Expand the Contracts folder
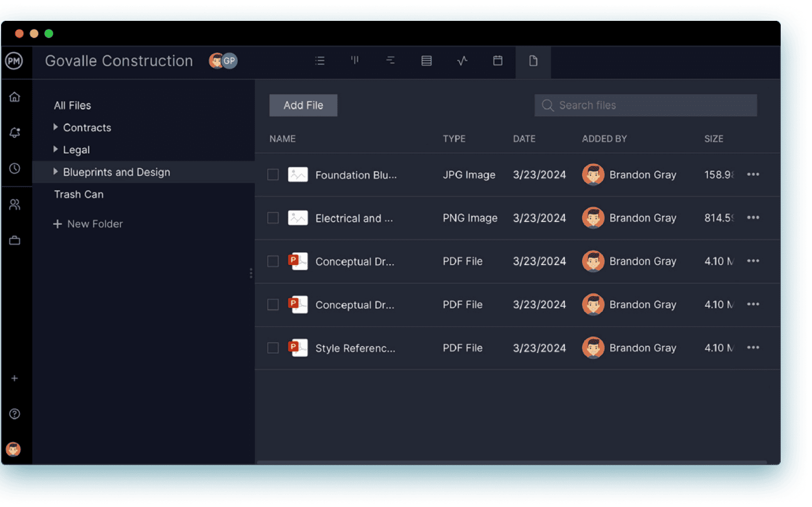This screenshot has width=812, height=507. click(x=57, y=127)
